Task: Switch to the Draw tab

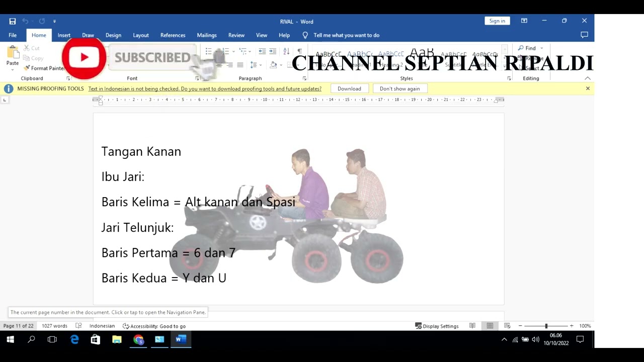Action: (88, 35)
